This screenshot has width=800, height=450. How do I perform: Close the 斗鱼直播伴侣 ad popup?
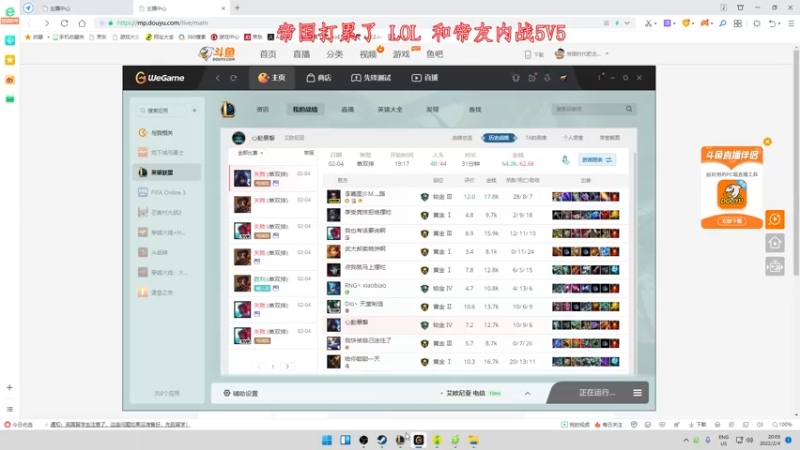(x=767, y=142)
